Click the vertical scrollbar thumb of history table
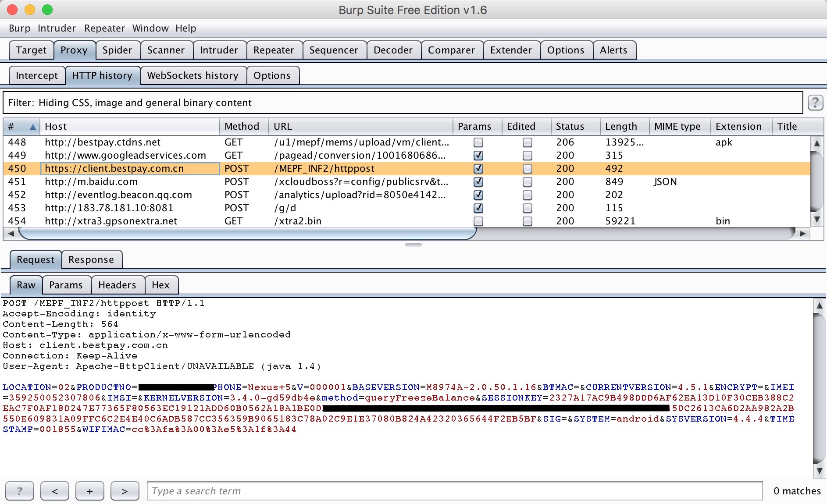 point(816,181)
